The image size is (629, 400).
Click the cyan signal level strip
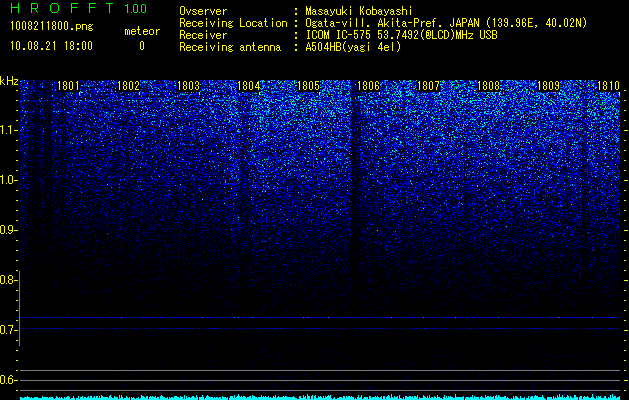coord(320,397)
